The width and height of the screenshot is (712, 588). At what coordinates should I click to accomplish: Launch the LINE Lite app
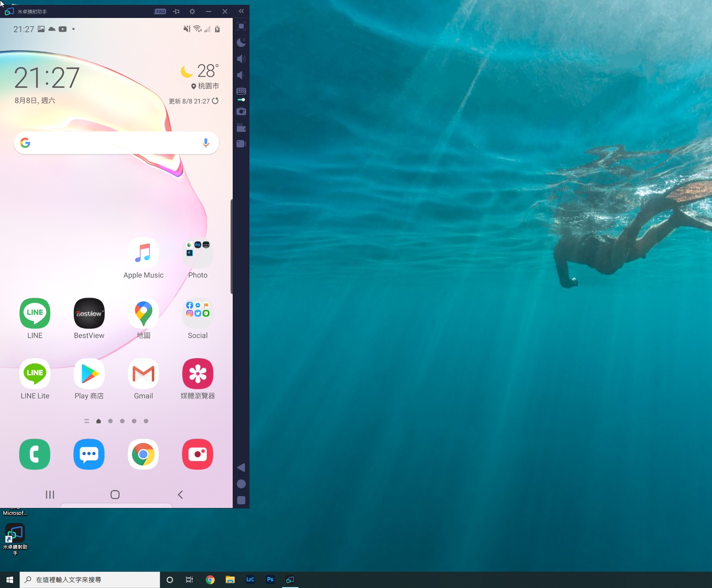tap(35, 379)
